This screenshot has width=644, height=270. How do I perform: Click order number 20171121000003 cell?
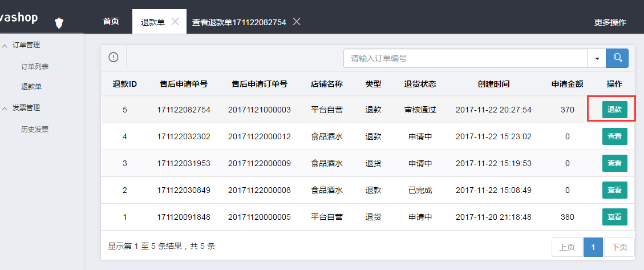pos(259,110)
